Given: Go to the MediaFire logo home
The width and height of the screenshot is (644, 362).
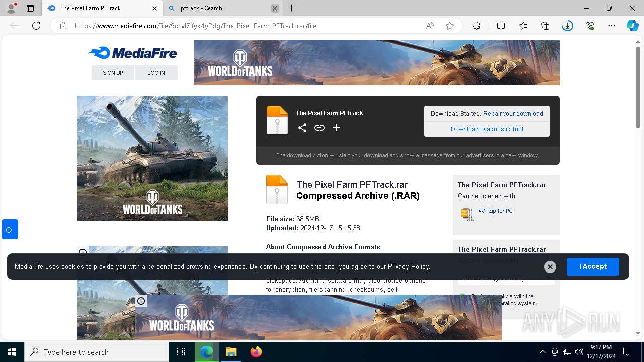Looking at the screenshot, I should coord(132,53).
